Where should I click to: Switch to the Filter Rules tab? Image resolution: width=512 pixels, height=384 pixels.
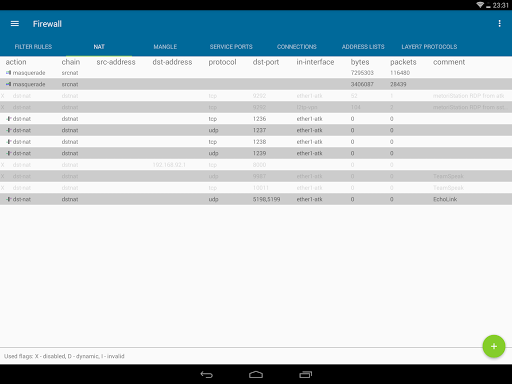pos(33,47)
